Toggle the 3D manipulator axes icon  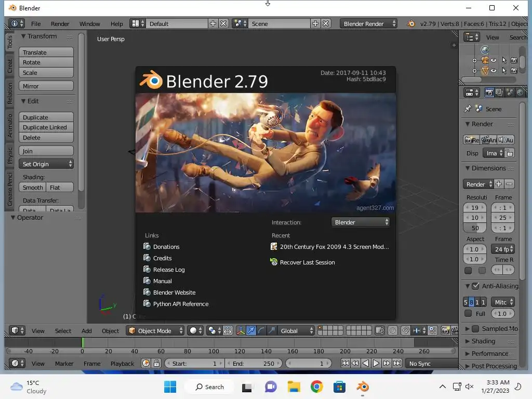click(x=241, y=330)
